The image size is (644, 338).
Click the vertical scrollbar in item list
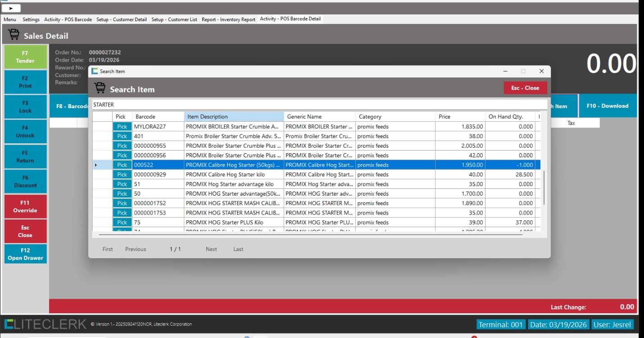pyautogui.click(x=544, y=187)
